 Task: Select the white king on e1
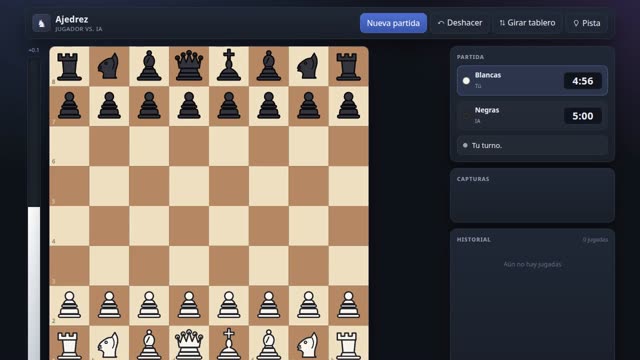click(x=229, y=344)
